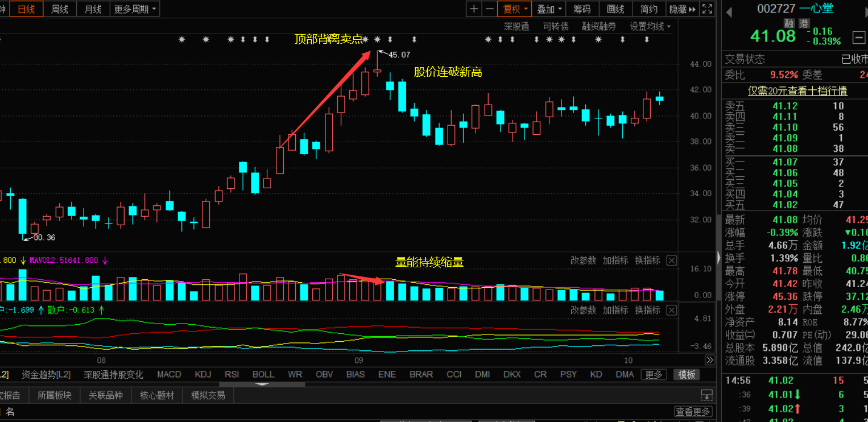Screen dimensions: 868x422
Task: Click the dock-panel icon above 查看更多
Action: [706, 395]
